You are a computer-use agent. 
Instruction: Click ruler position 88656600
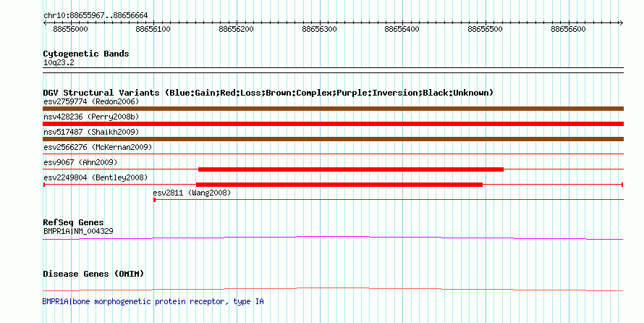568,29
